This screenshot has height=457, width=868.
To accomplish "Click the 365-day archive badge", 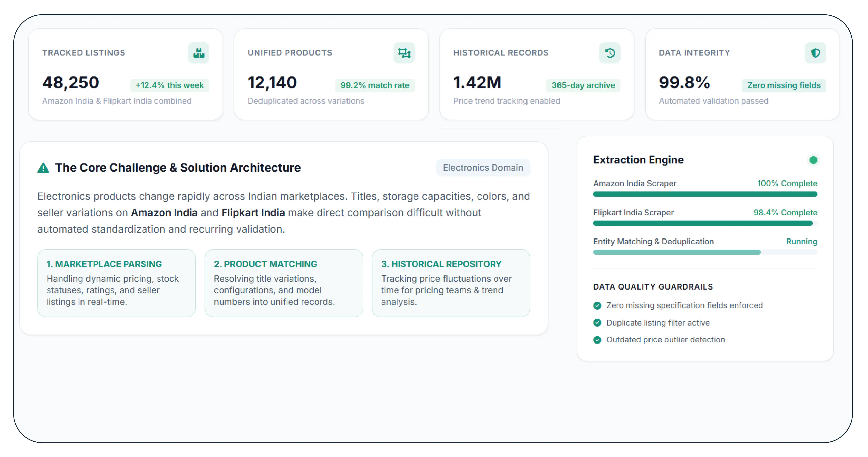I will [583, 86].
